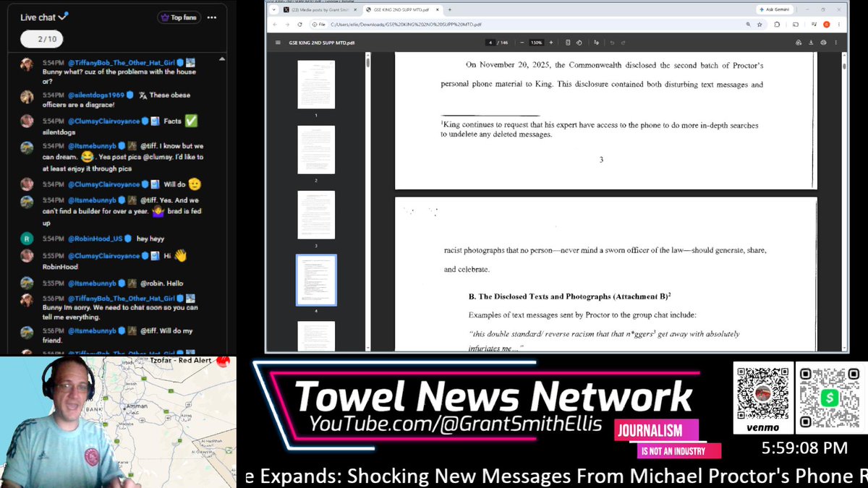The width and height of the screenshot is (868, 488).
Task: Click the PDF page number field
Action: tap(490, 43)
